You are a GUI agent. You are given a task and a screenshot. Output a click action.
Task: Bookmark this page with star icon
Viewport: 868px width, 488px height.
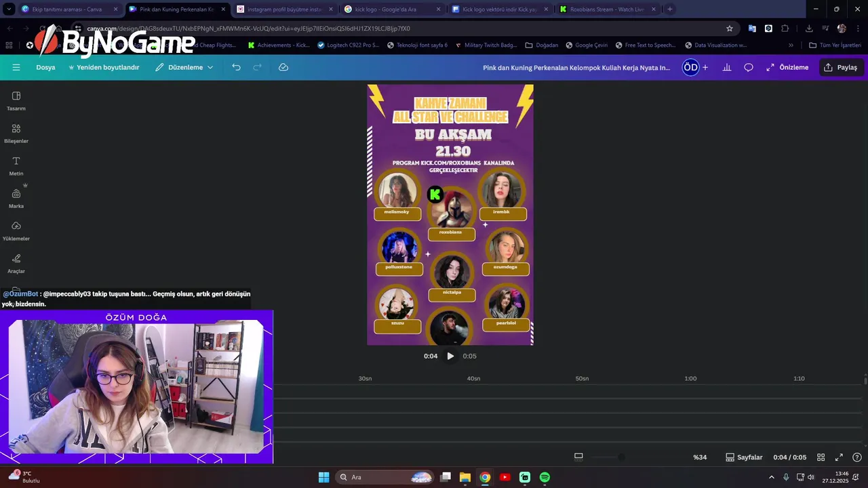(x=730, y=28)
